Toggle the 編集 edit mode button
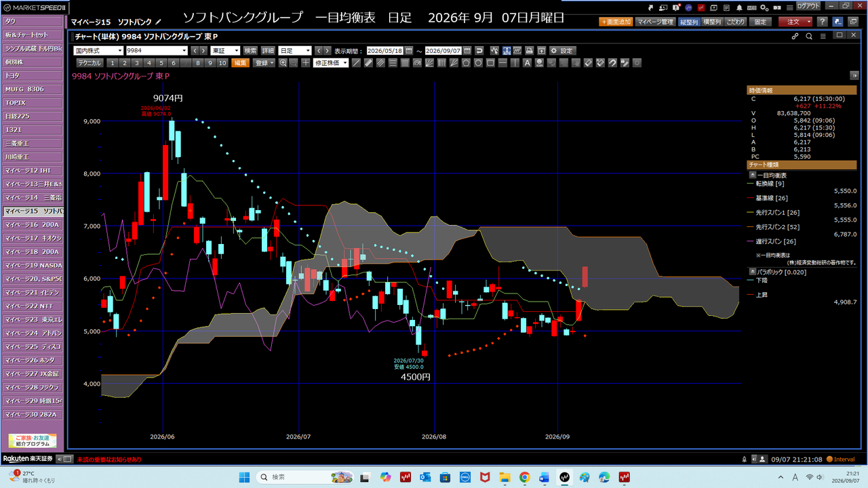This screenshot has width=868, height=488. pos(241,63)
